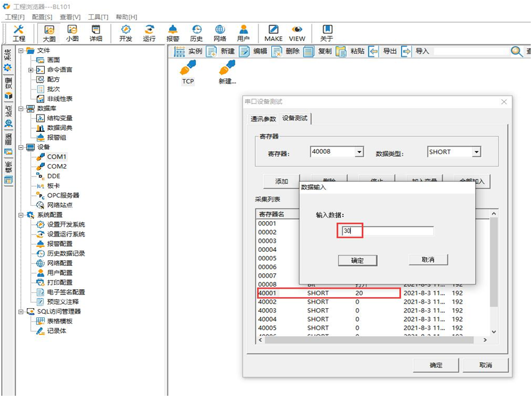This screenshot has height=397, width=532.
Task: Open the 变量 sidebar tab
Action: (8, 88)
